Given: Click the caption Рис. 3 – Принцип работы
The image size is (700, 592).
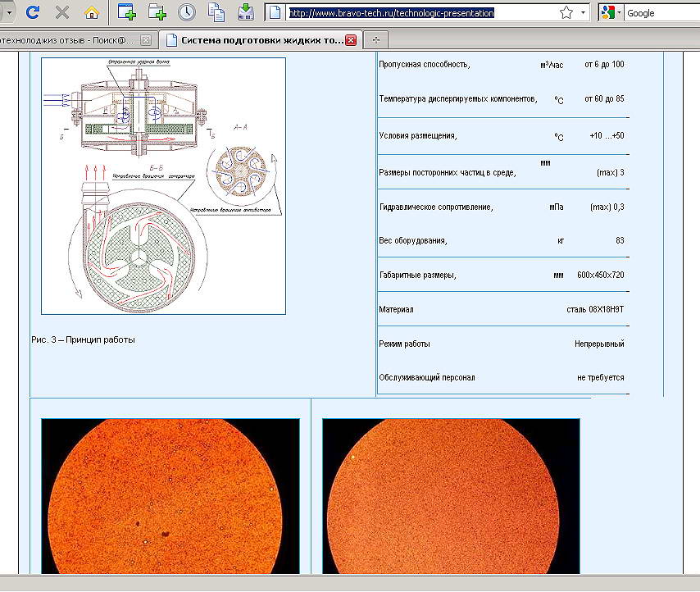Looking at the screenshot, I should click(83, 339).
